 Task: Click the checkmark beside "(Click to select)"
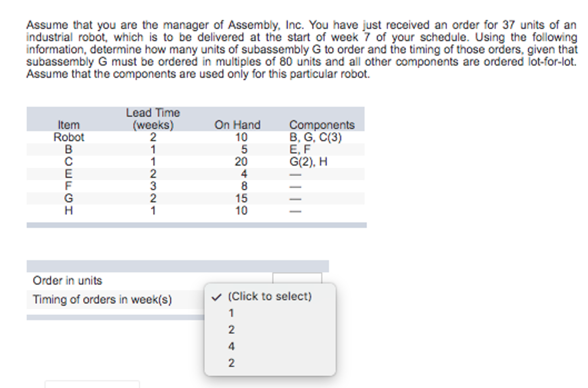pyautogui.click(x=216, y=297)
